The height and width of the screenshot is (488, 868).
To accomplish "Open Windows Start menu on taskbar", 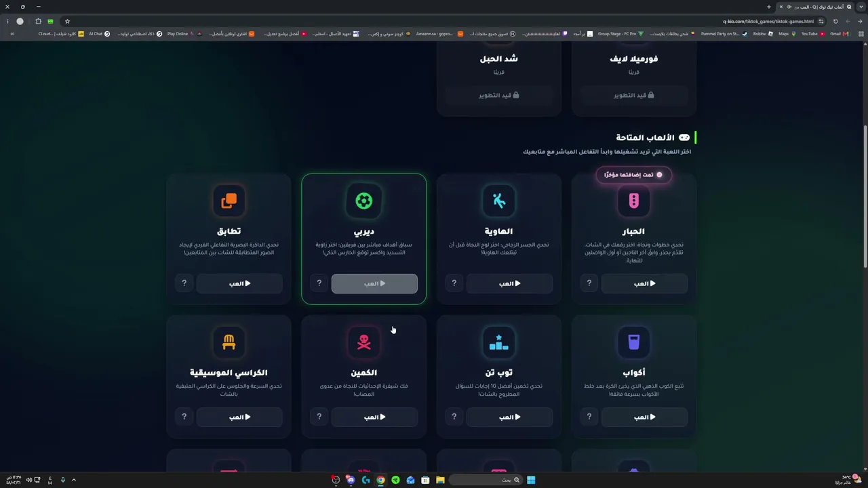I will [531, 480].
